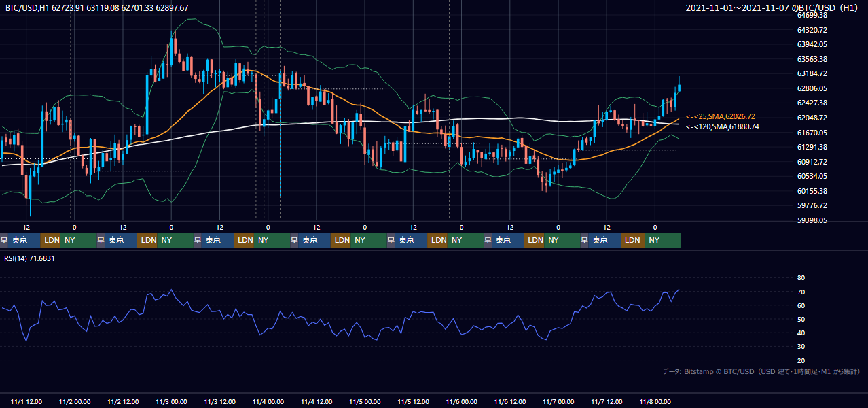Click the 11/1 12:00 time label
The width and height of the screenshot is (868, 408).
click(x=27, y=402)
